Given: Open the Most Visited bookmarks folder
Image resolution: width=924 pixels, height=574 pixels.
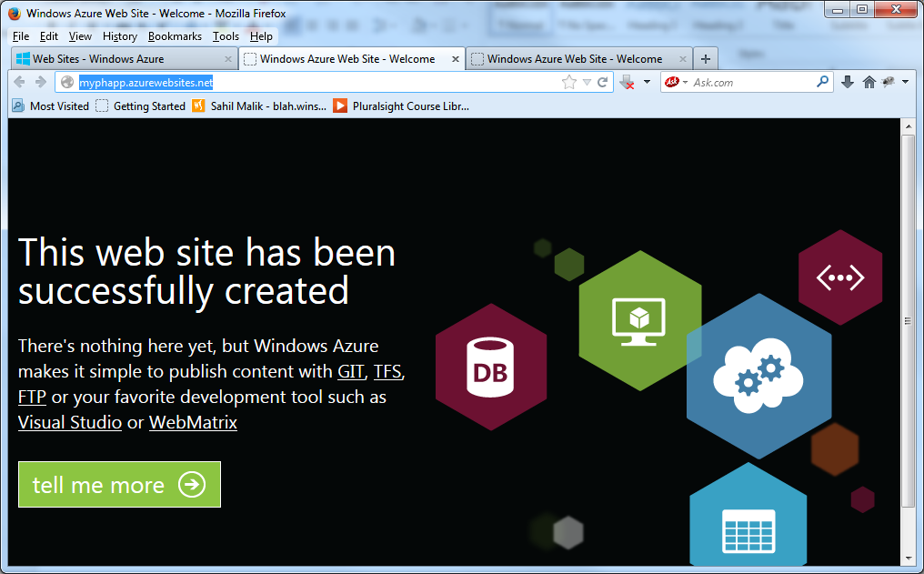Looking at the screenshot, I should pyautogui.click(x=50, y=106).
